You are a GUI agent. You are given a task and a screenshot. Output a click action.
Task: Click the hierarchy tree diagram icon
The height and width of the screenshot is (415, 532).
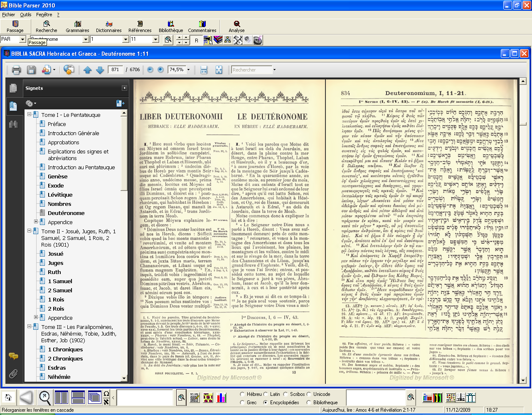coord(228,40)
